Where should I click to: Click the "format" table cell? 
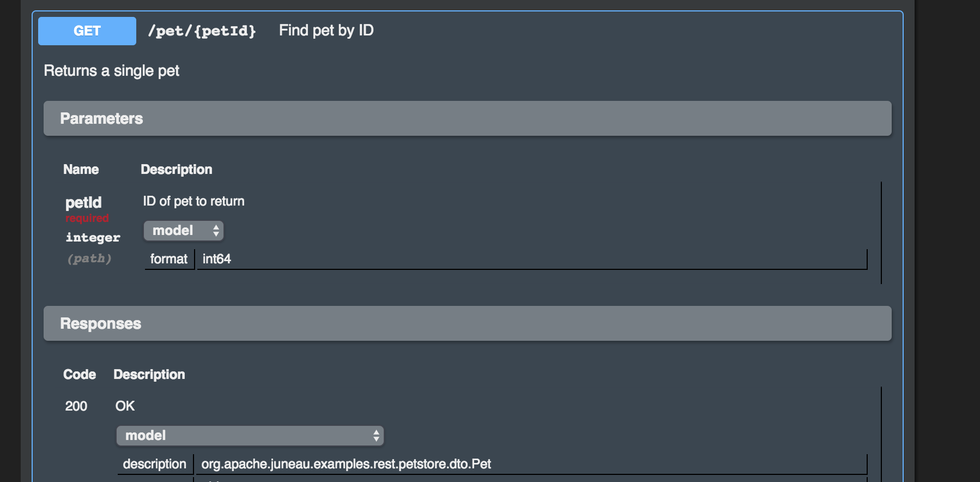click(168, 259)
